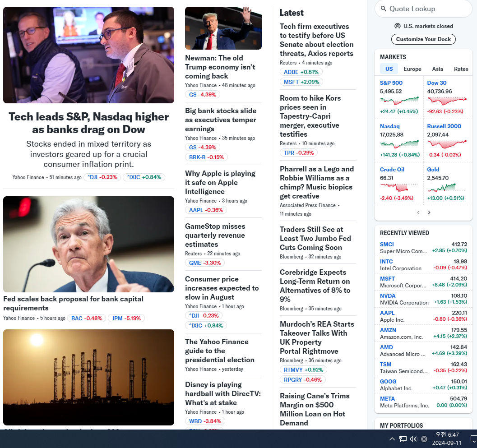Open GameStop misses revenue article
The image size is (477, 448).
pos(215,236)
